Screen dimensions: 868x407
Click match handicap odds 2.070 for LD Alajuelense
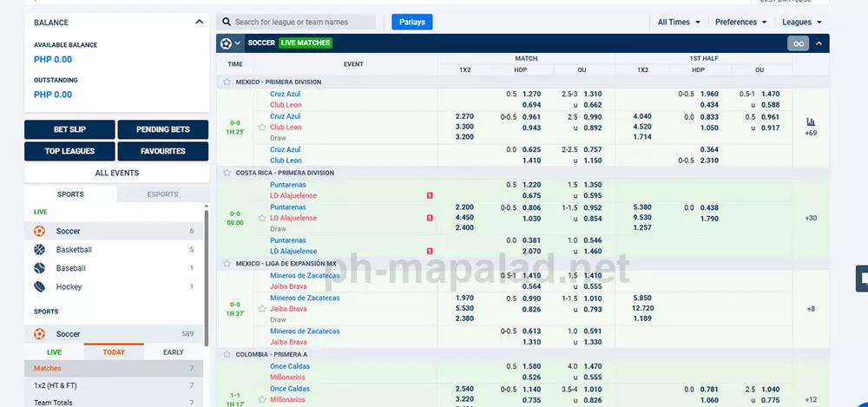coord(531,252)
